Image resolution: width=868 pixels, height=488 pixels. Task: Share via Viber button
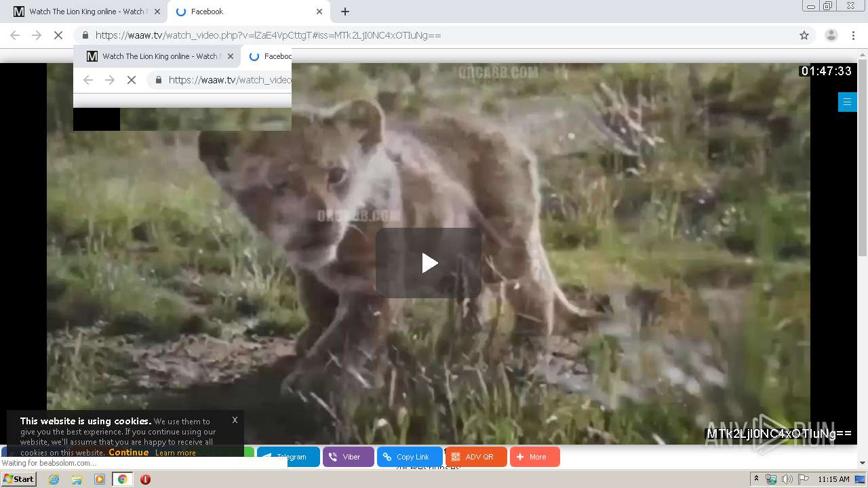click(349, 457)
